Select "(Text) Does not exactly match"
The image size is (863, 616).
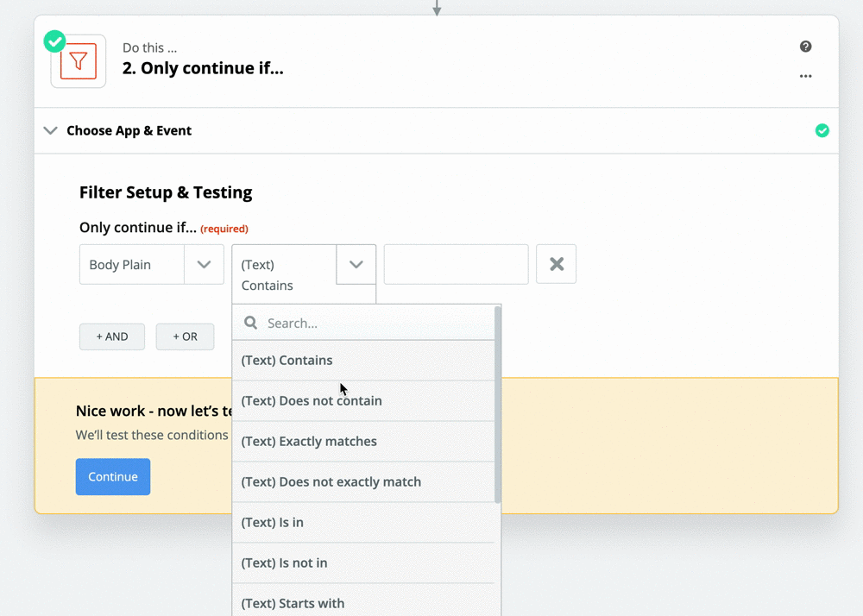331,481
